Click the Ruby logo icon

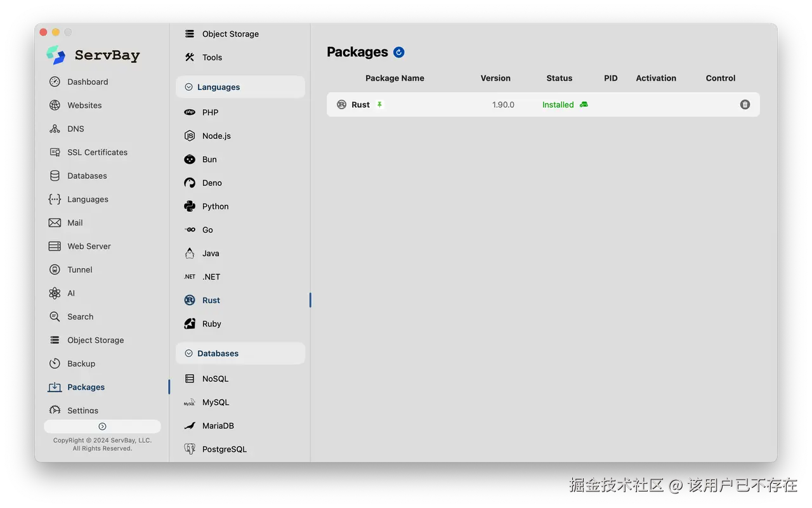click(x=190, y=323)
